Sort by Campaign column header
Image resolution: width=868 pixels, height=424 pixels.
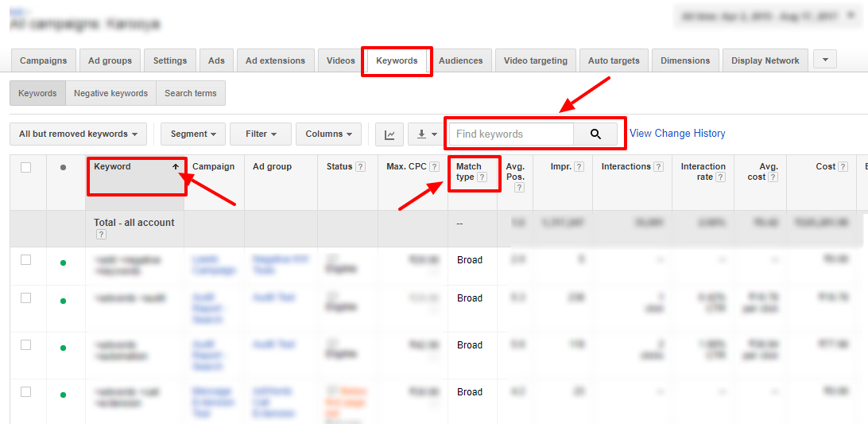(x=213, y=167)
